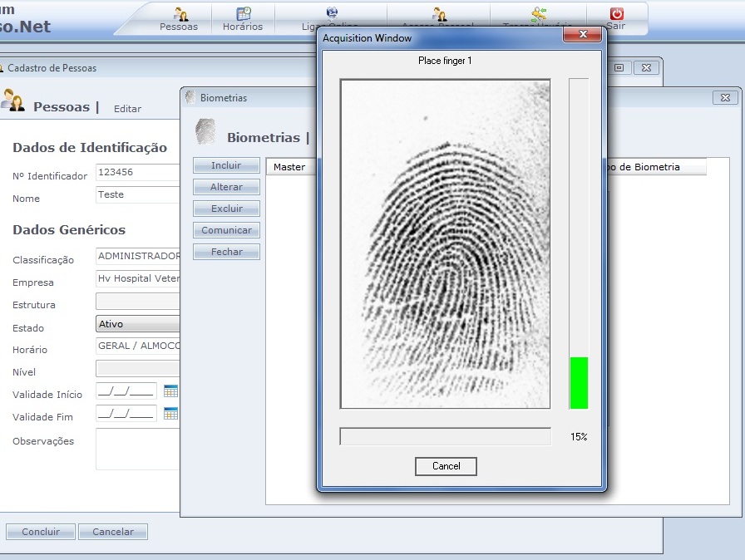The height and width of the screenshot is (560, 745).
Task: Click the Nº Identificador input field
Action: [x=138, y=173]
